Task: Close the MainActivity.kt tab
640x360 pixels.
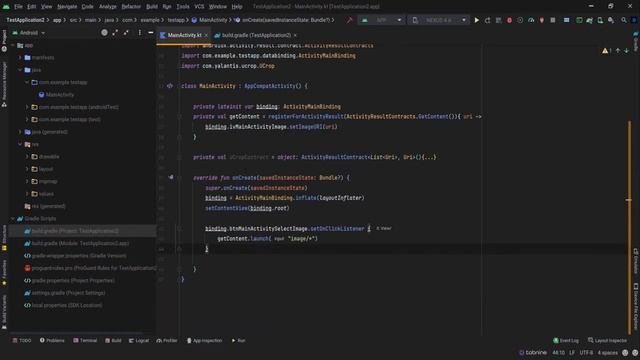Action: (x=206, y=36)
